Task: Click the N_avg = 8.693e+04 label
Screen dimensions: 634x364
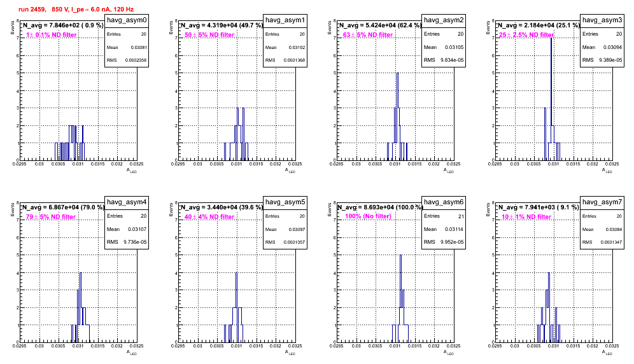Action: (379, 207)
